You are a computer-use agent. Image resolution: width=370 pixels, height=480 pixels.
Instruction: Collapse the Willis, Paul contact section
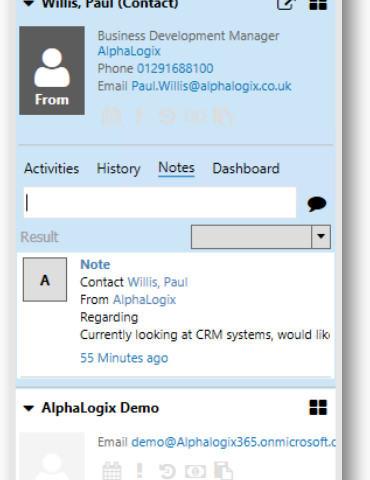point(29,3)
